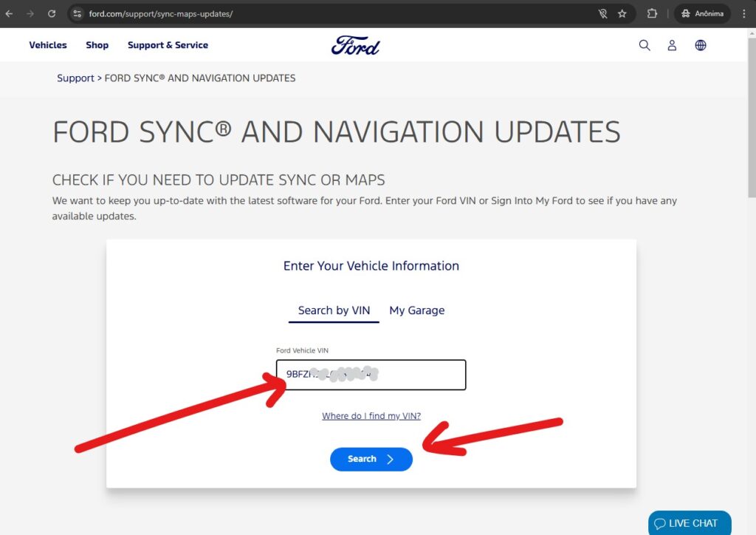This screenshot has width=756, height=535.
Task: Open the LIVE CHAT widget
Action: (x=690, y=522)
